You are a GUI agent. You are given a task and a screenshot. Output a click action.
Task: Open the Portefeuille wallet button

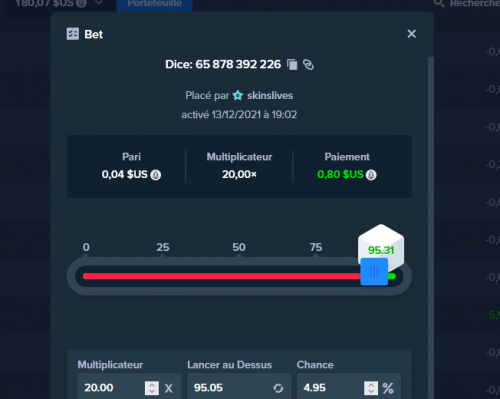155,4
